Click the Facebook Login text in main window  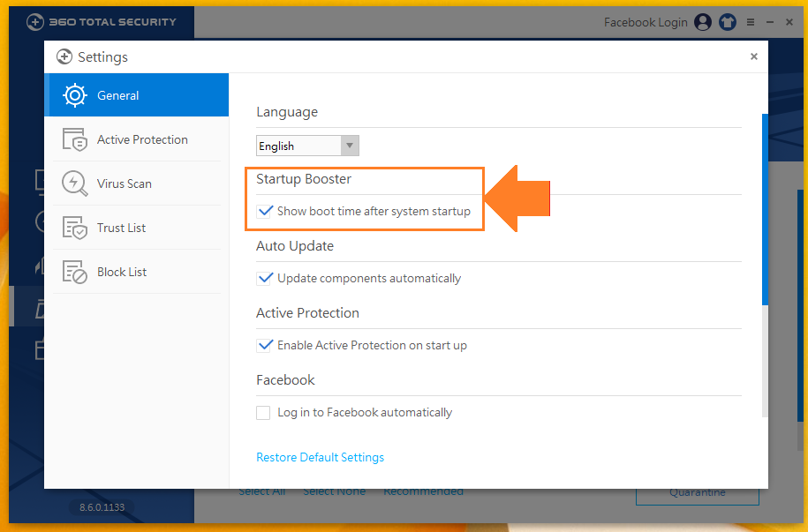pyautogui.click(x=646, y=22)
